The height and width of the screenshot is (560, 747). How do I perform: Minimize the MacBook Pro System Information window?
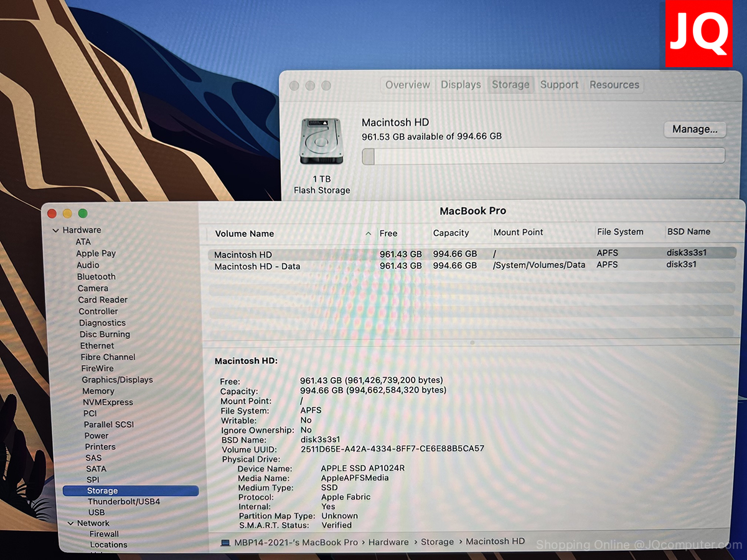[68, 213]
